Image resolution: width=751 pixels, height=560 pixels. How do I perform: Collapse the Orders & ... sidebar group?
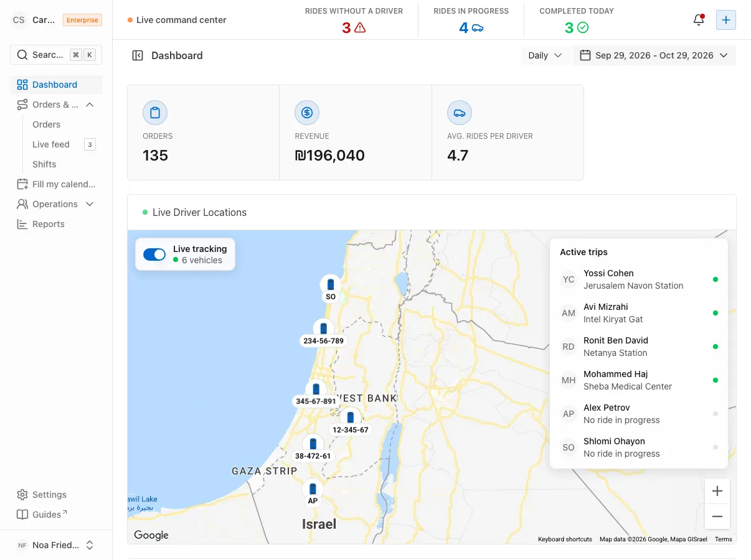[x=56, y=105]
